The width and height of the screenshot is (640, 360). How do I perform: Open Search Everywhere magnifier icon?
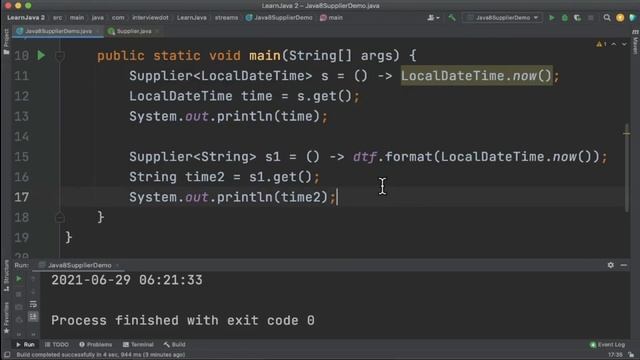[607, 18]
